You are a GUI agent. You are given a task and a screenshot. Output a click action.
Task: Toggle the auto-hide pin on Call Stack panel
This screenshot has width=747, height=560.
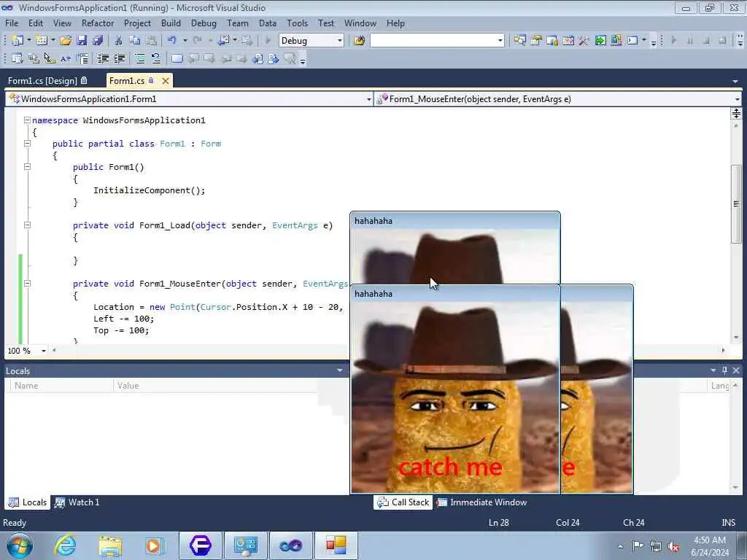(x=724, y=370)
